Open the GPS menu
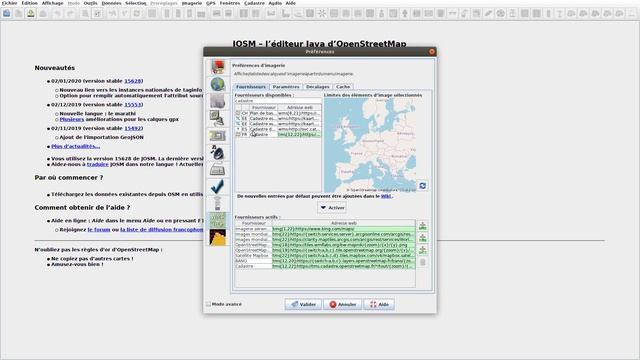The image size is (640, 360). [x=211, y=3]
